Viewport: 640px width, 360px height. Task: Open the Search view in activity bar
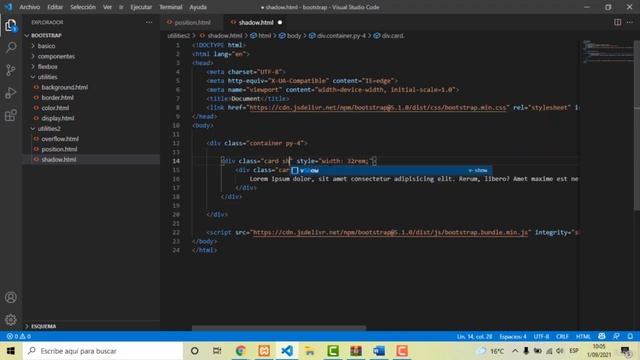(x=11, y=47)
